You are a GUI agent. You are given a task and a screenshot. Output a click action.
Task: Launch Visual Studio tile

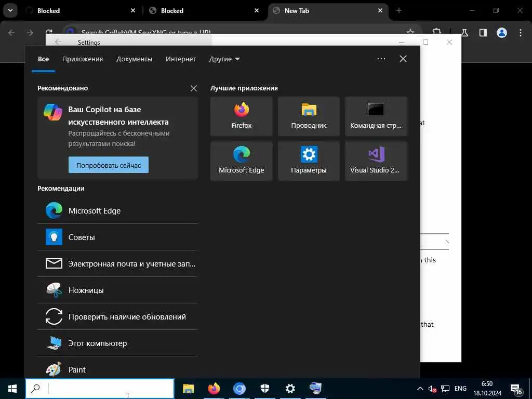(x=376, y=161)
